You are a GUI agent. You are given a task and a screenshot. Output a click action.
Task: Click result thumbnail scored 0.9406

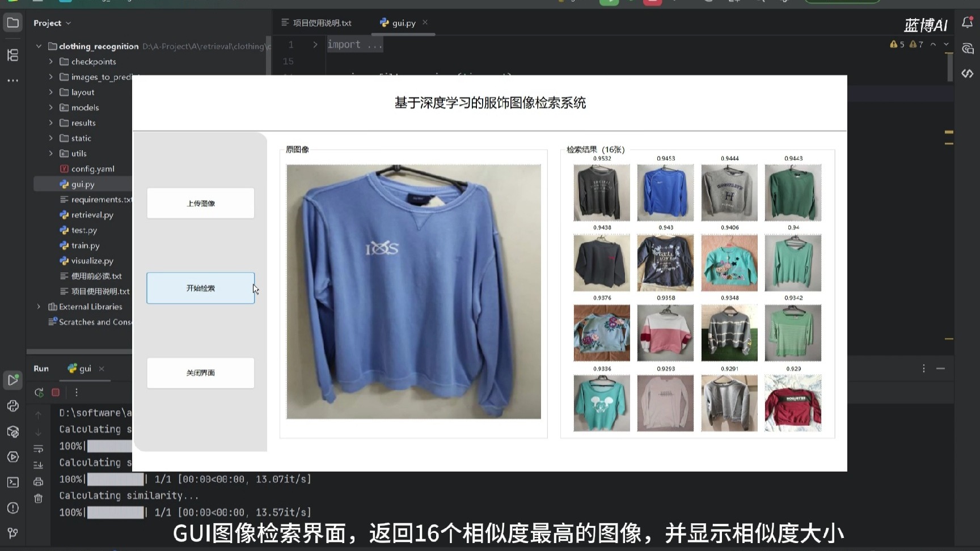(729, 263)
